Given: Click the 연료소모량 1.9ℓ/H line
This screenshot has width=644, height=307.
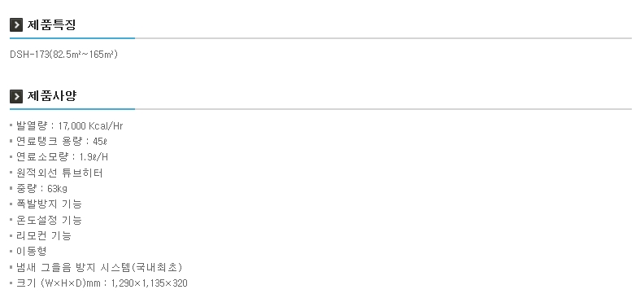Looking at the screenshot, I should [62, 157].
